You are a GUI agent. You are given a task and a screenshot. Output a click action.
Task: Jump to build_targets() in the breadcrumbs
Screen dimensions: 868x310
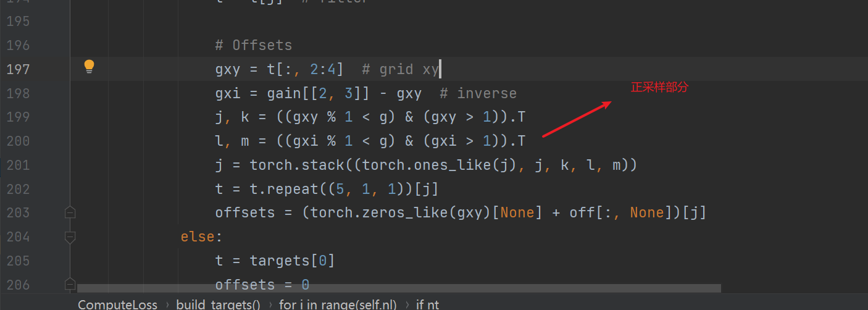218,304
